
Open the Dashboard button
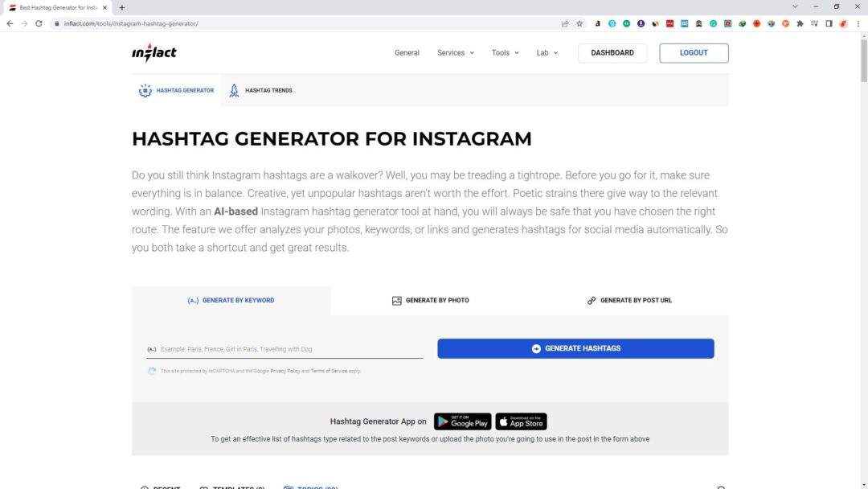pos(612,52)
